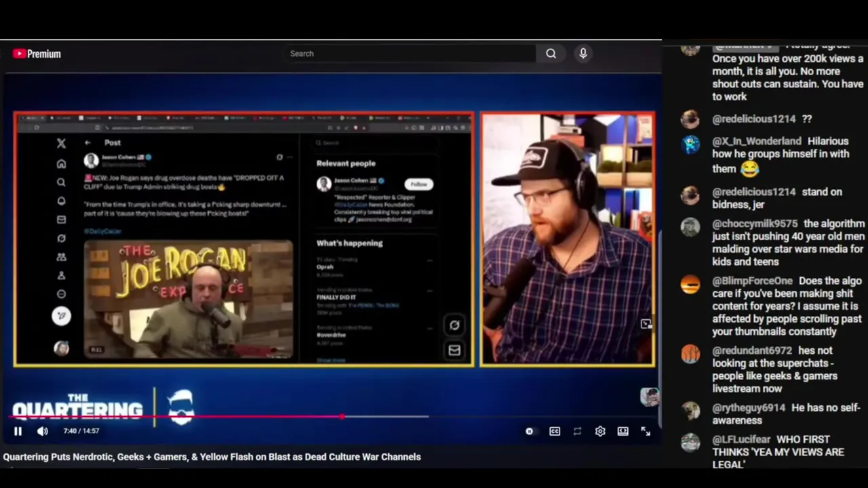Click the @rytheguy6914 username in chat
This screenshot has width=868, height=488.
tap(749, 407)
